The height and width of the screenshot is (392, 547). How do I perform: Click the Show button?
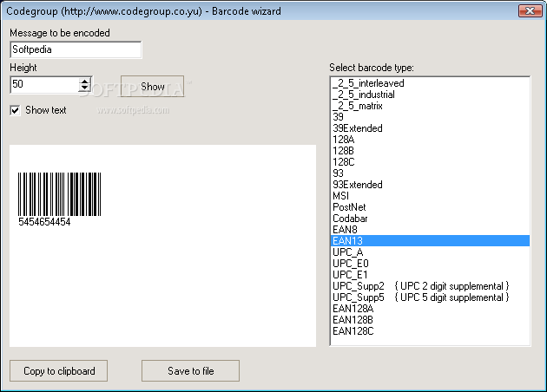click(x=152, y=86)
